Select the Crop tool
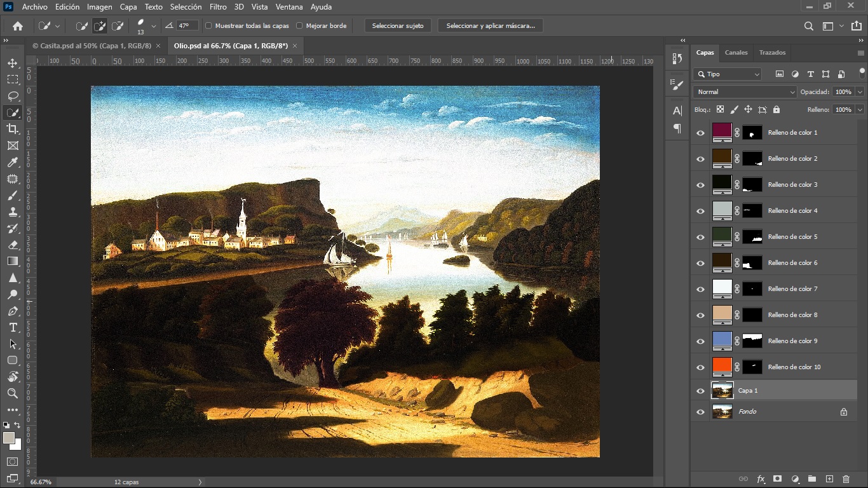868x488 pixels. coord(13,129)
